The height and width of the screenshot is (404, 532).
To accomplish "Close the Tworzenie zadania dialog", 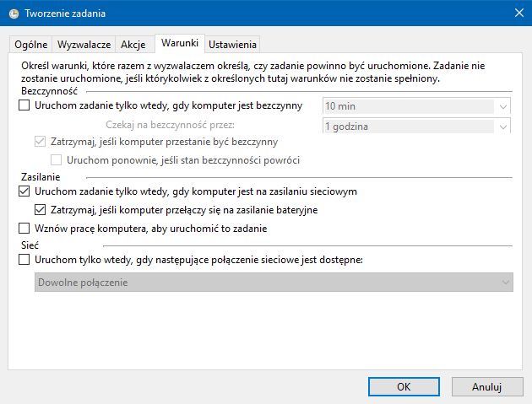I will [x=516, y=13].
